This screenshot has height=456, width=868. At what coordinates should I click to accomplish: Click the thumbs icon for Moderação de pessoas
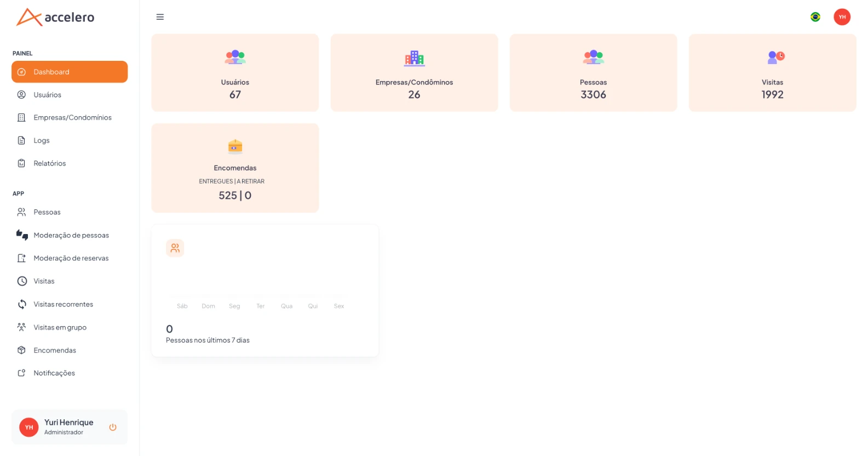click(x=22, y=235)
